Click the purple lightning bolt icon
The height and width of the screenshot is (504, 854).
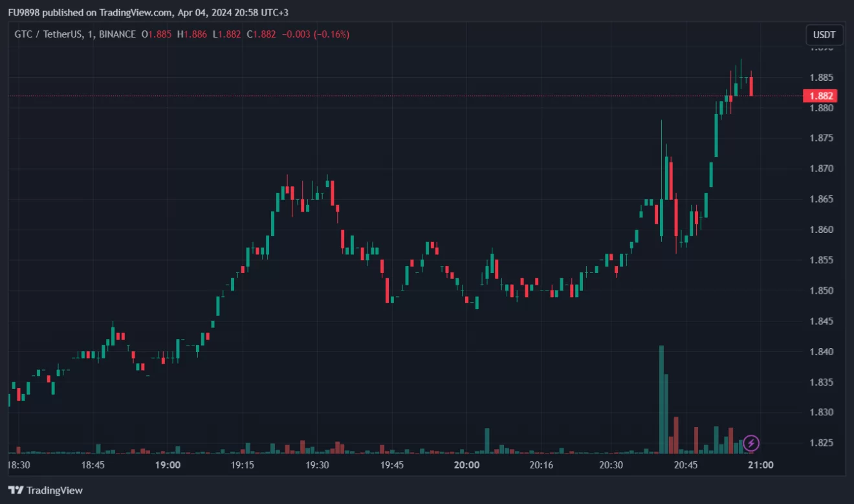(751, 443)
